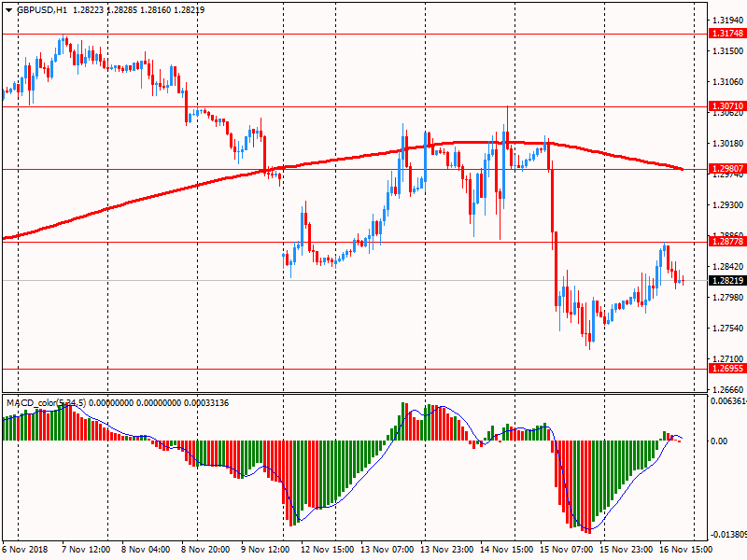The width and height of the screenshot is (747, 560).
Task: Click the 8 Nov 04:00 time label
Action: click(145, 551)
